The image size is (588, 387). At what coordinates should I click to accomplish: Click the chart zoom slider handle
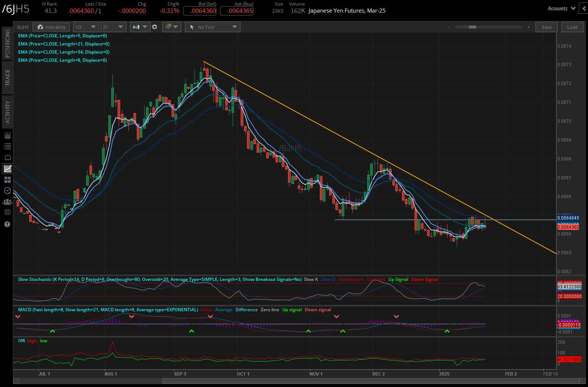(472, 27)
